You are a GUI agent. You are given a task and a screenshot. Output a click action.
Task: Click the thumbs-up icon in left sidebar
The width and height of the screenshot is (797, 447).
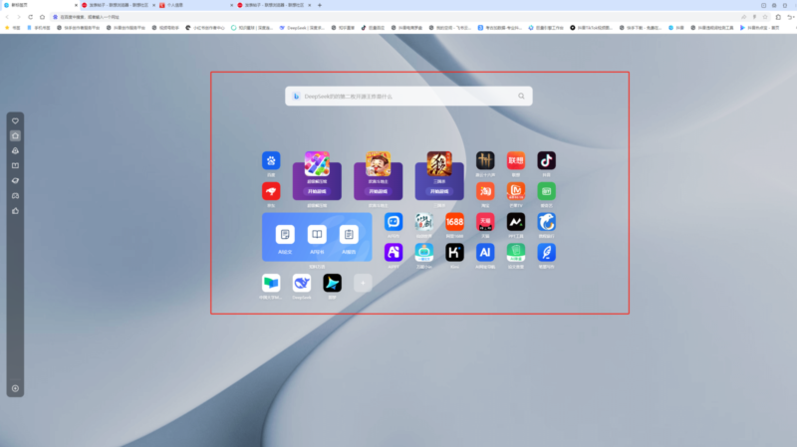coord(15,211)
